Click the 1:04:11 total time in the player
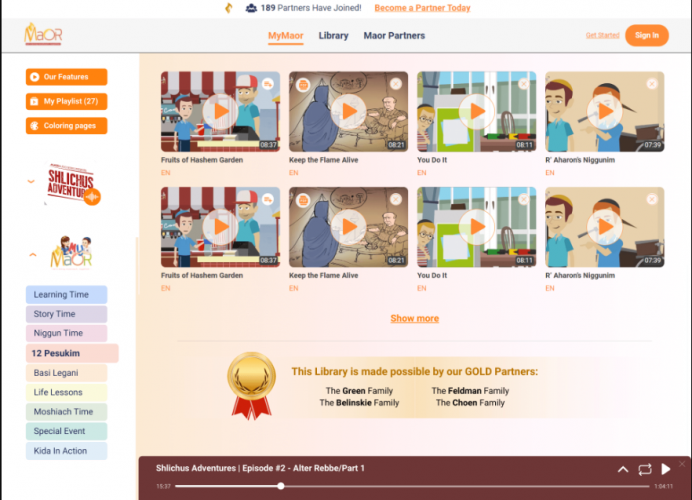692x500 pixels. click(x=663, y=486)
